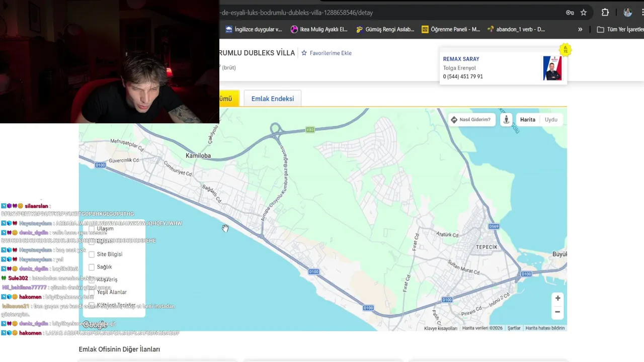This screenshot has width=644, height=362.
Task: Open the browser extensions puzzle icon
Action: tap(605, 13)
